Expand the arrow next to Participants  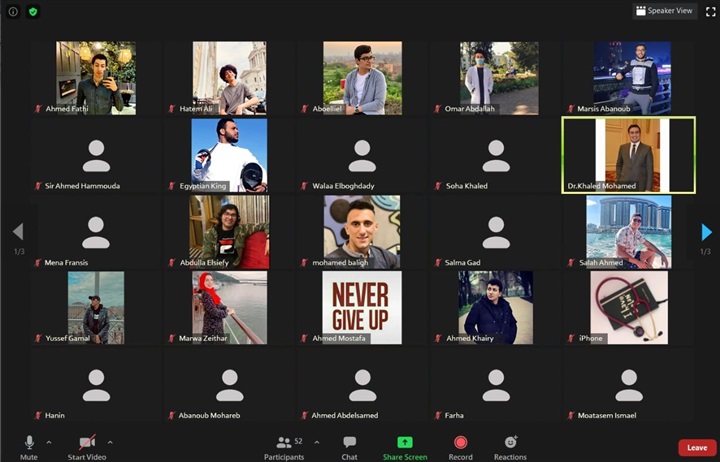click(317, 441)
